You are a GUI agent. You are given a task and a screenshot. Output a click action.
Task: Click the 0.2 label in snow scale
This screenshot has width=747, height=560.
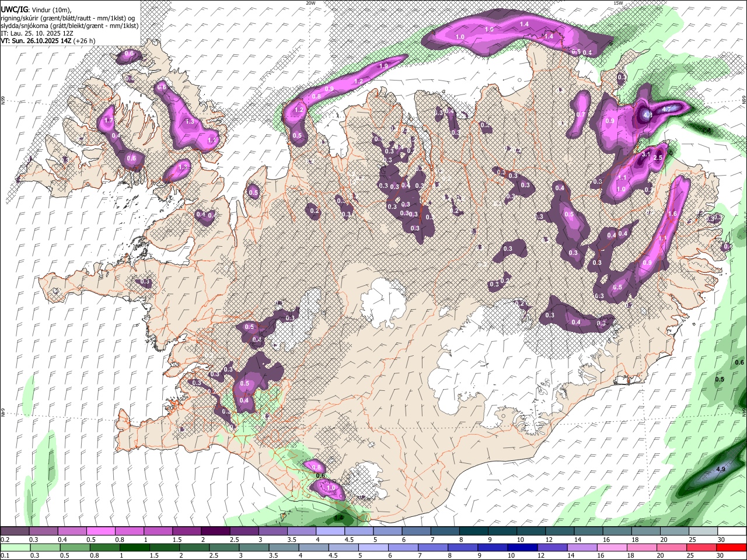tap(6, 540)
